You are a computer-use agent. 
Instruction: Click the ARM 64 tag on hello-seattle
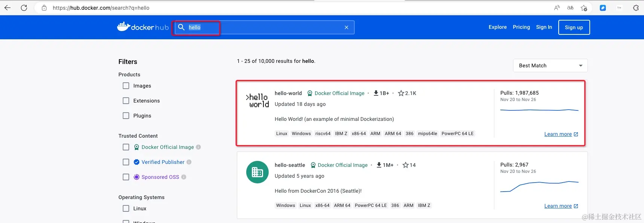[342, 205]
